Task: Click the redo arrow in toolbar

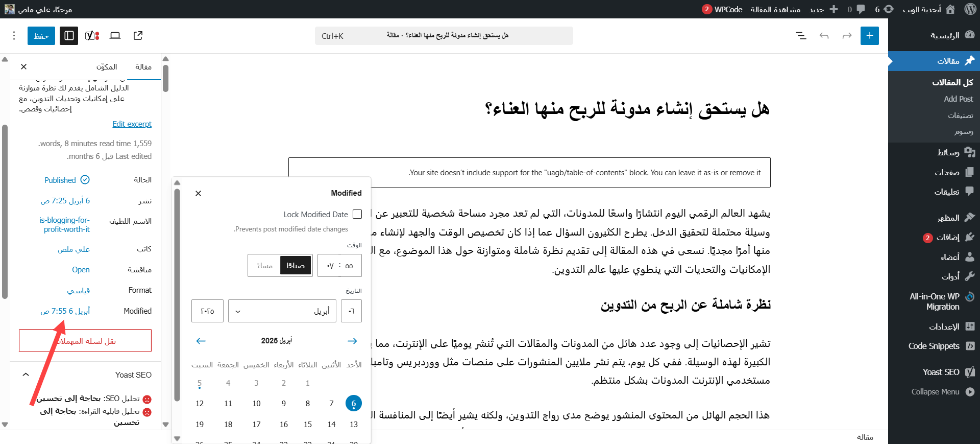Action: (x=847, y=36)
